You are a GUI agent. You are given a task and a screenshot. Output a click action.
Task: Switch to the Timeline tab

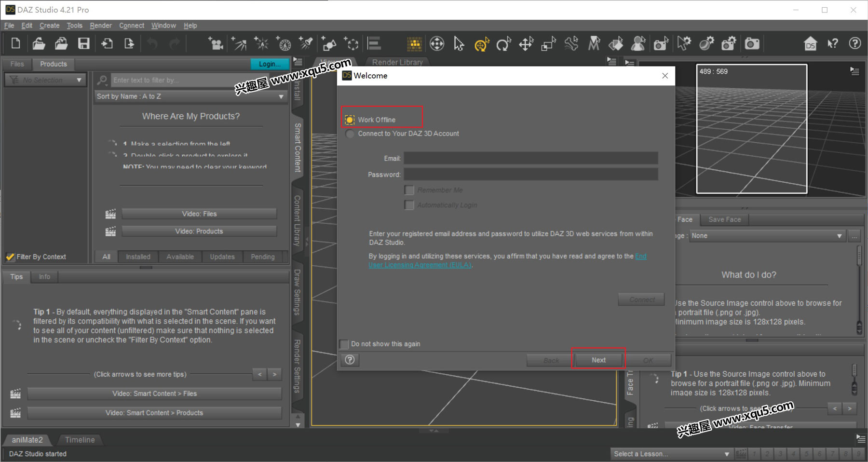point(80,440)
